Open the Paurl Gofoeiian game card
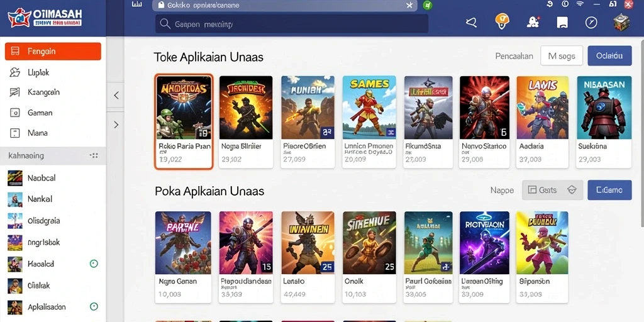644x322 pixels. [x=428, y=257]
